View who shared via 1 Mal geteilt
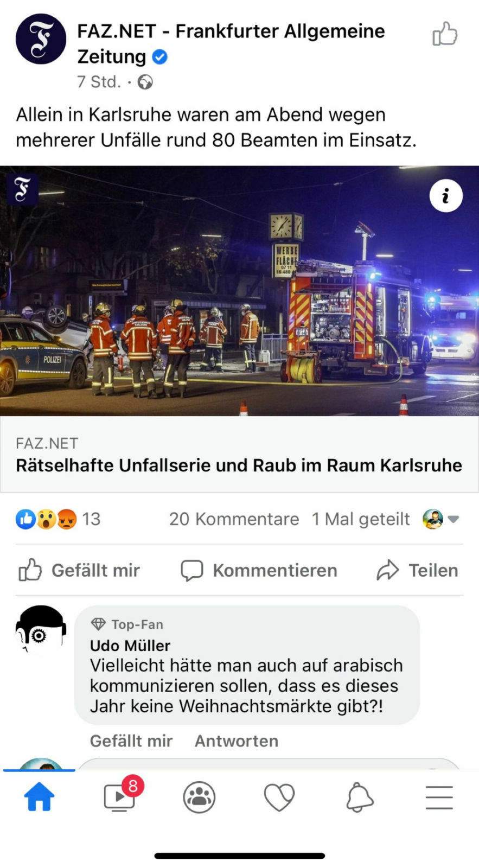Screen dimensions: 479x868 pyautogui.click(x=361, y=519)
